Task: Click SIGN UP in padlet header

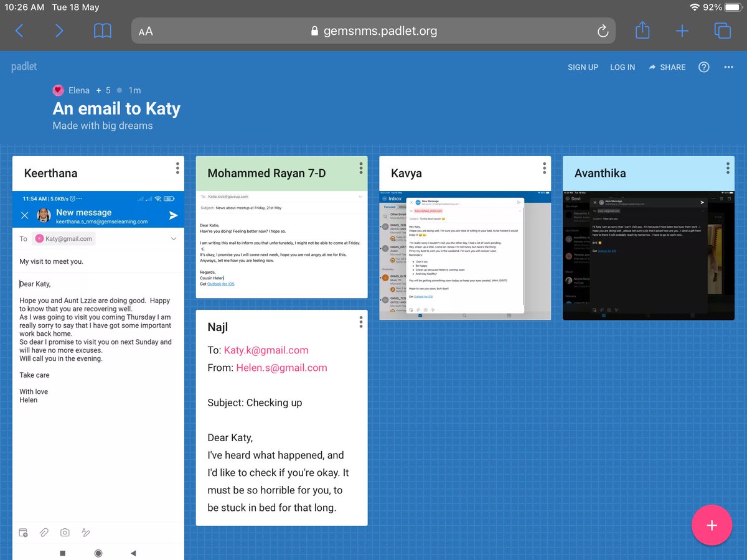Action: [x=583, y=67]
